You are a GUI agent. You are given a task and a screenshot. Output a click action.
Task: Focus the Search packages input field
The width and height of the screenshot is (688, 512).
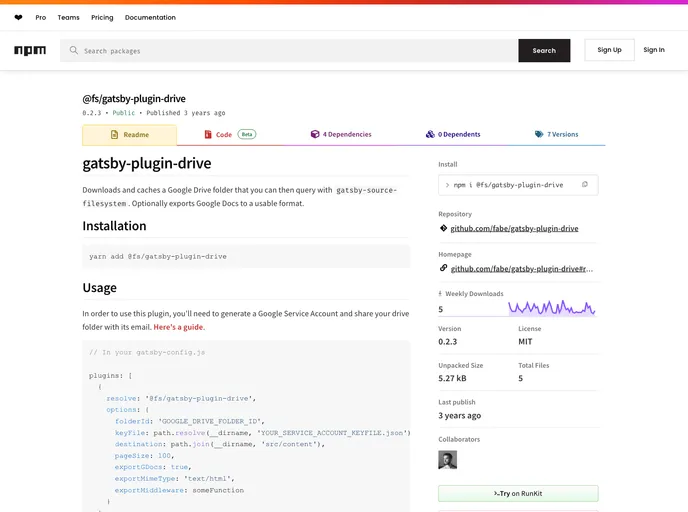pyautogui.click(x=289, y=50)
